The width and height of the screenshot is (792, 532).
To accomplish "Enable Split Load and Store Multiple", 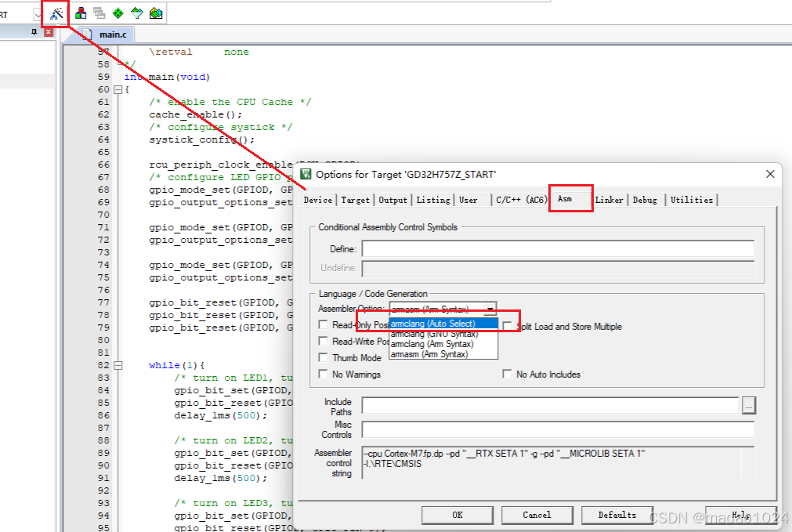I will [507, 327].
